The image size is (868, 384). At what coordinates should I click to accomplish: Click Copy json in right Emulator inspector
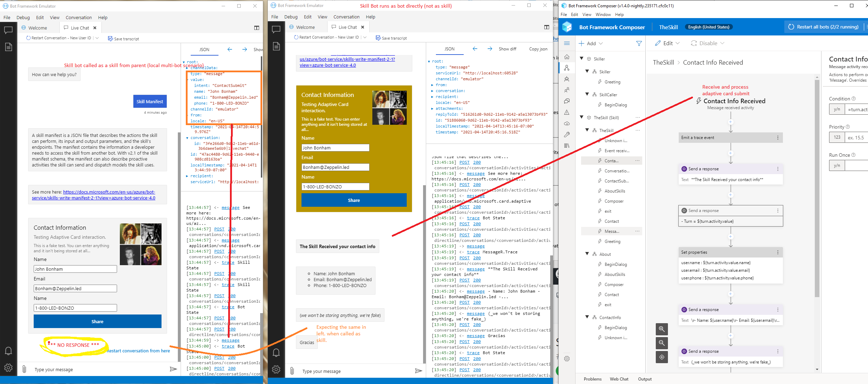[538, 49]
